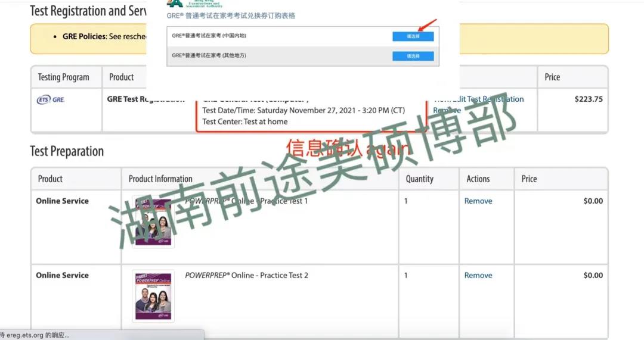Click the 'Testing Program' column header
This screenshot has width=644, height=340.
tap(63, 77)
